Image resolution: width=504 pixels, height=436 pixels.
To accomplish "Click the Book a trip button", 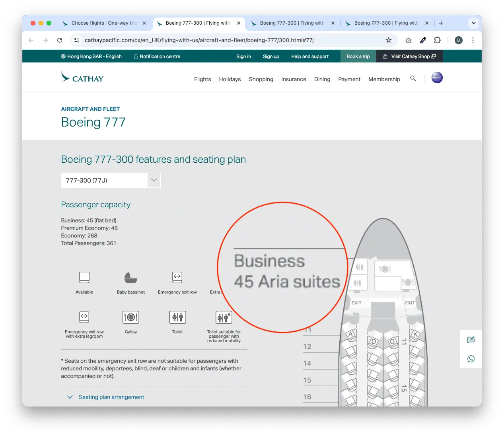I will 358,56.
